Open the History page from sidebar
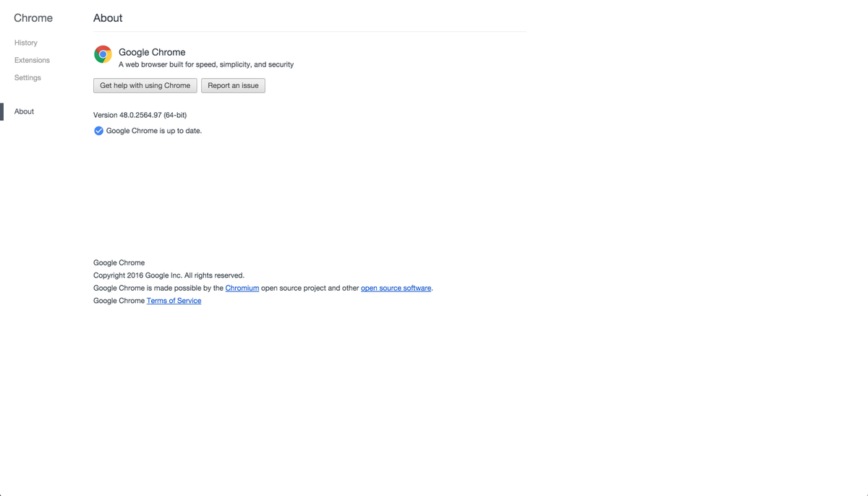The width and height of the screenshot is (868, 496). point(26,43)
